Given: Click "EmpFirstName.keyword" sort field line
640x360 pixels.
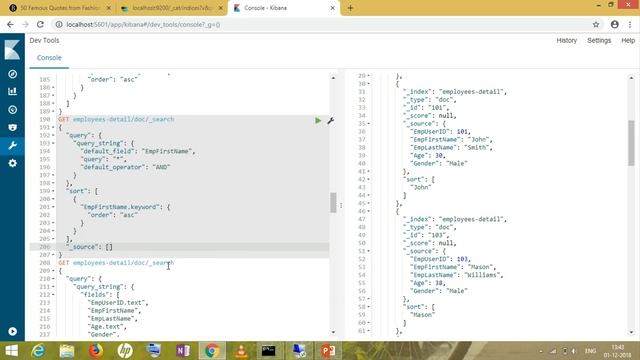Looking at the screenshot, I should (x=125, y=207).
